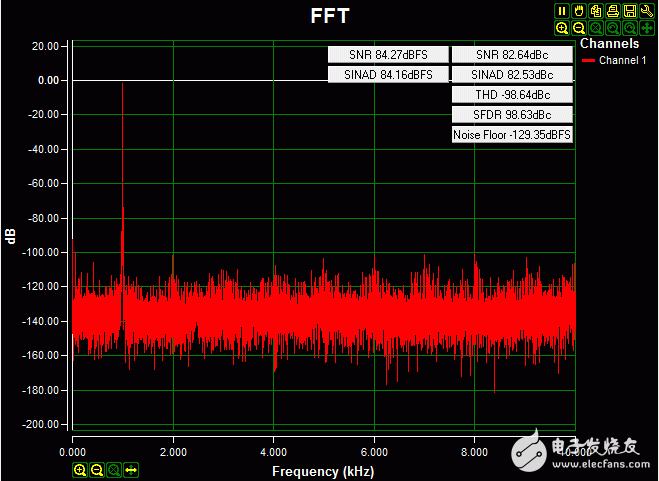Click the FFT plot title
Image resolution: width=659 pixels, height=481 pixels.
[x=330, y=16]
